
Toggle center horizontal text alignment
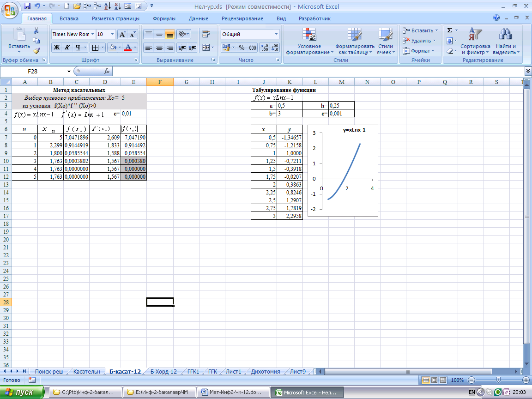click(159, 48)
